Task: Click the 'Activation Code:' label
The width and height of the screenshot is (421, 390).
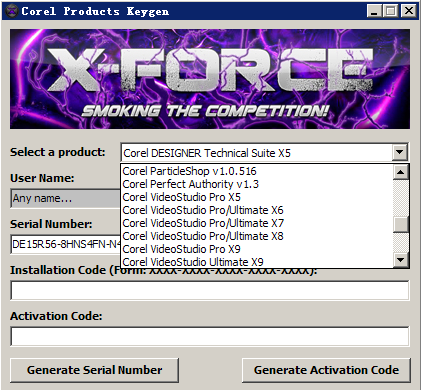Action: [x=56, y=316]
